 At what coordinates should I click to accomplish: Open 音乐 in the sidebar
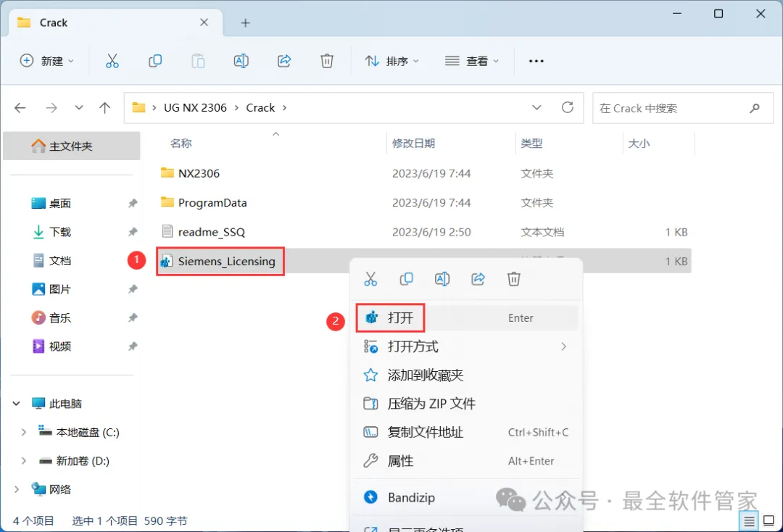[60, 317]
